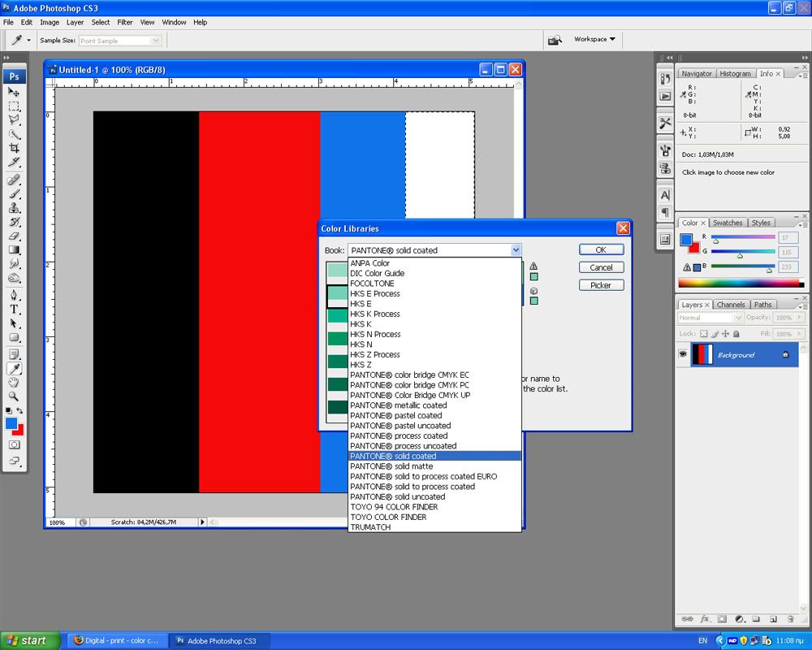
Task: Swap foreground and background colors
Action: point(20,411)
